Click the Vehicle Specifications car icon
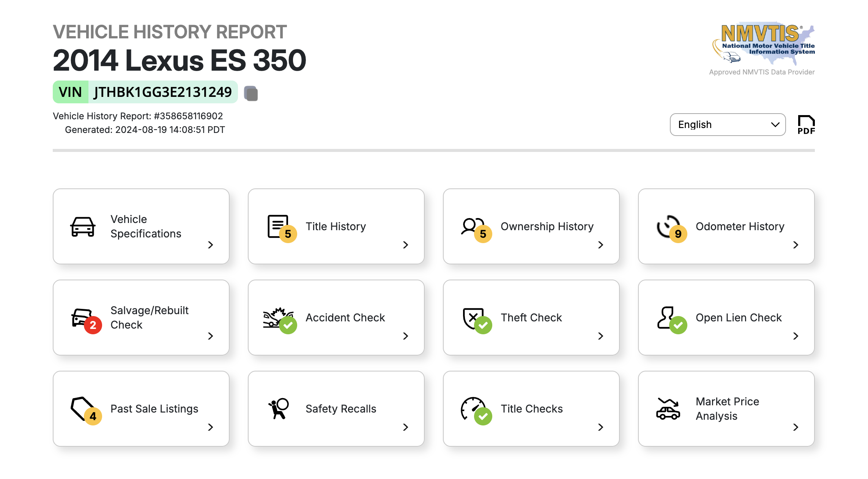 (82, 227)
